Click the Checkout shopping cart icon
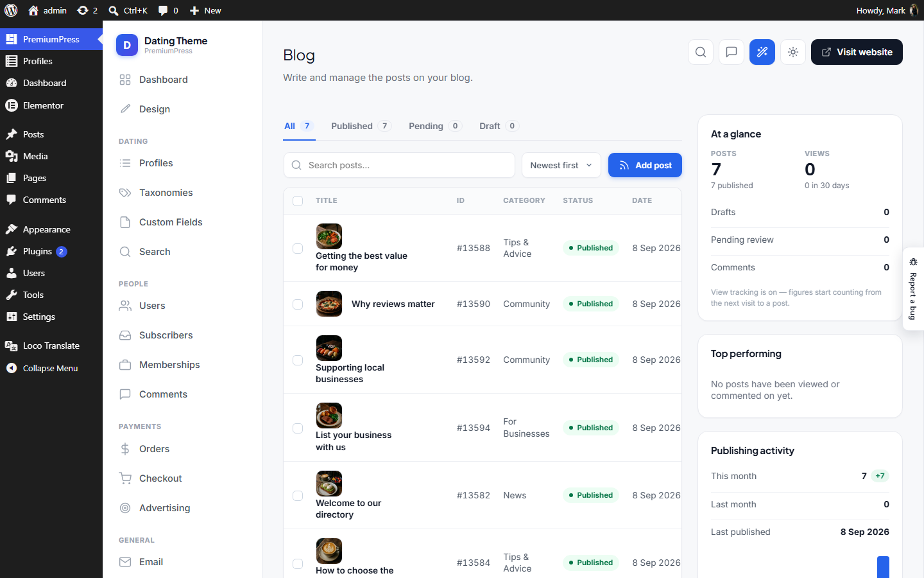 125,478
